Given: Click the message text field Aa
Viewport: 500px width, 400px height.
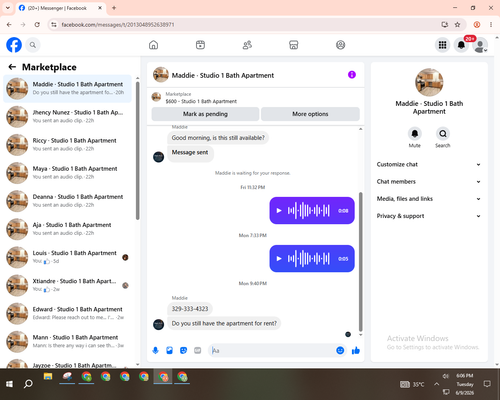Looking at the screenshot, I should pyautogui.click(x=272, y=350).
